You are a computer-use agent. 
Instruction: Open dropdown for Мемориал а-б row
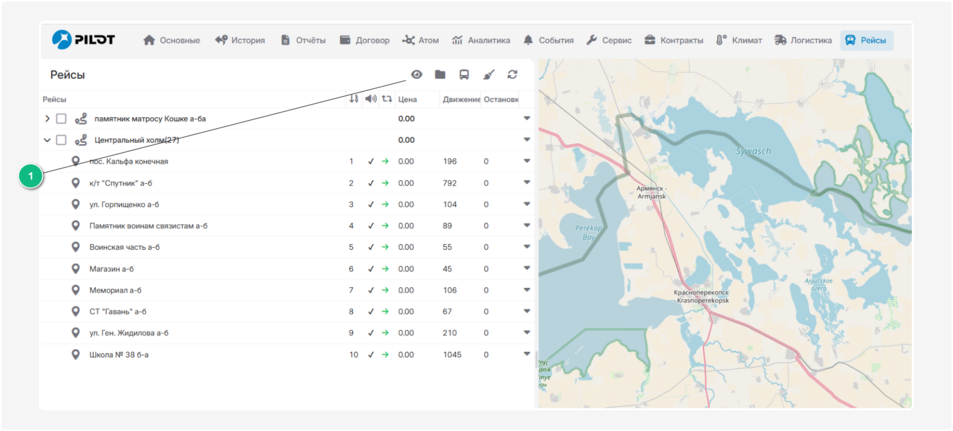point(527,290)
